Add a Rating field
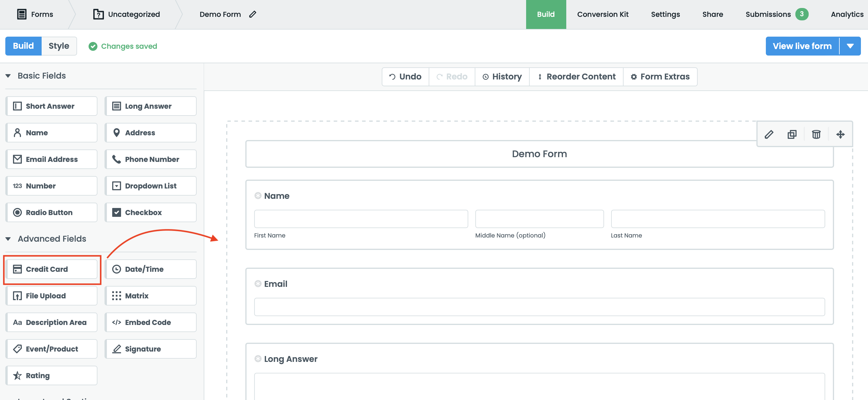 click(52, 375)
